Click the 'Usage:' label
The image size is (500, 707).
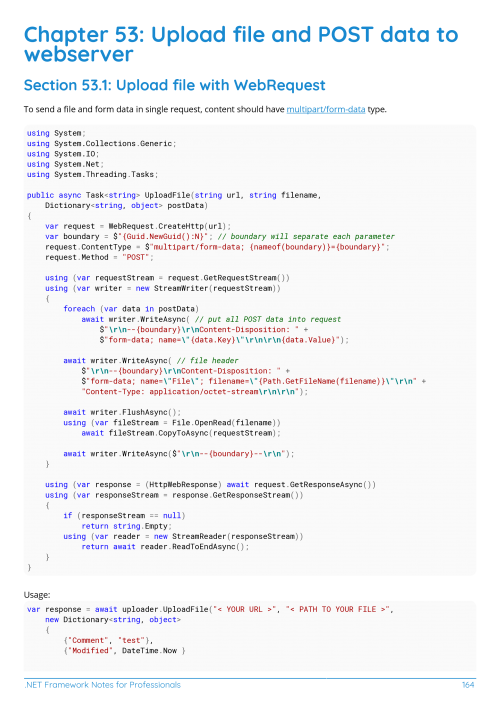(37, 595)
